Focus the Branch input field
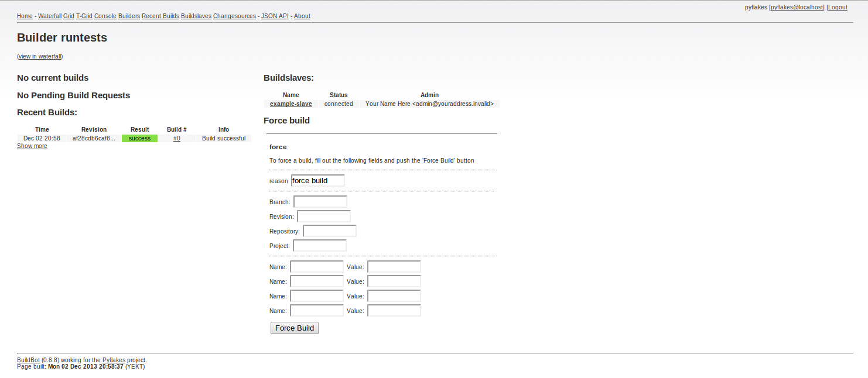The width and height of the screenshot is (868, 378). click(x=320, y=202)
